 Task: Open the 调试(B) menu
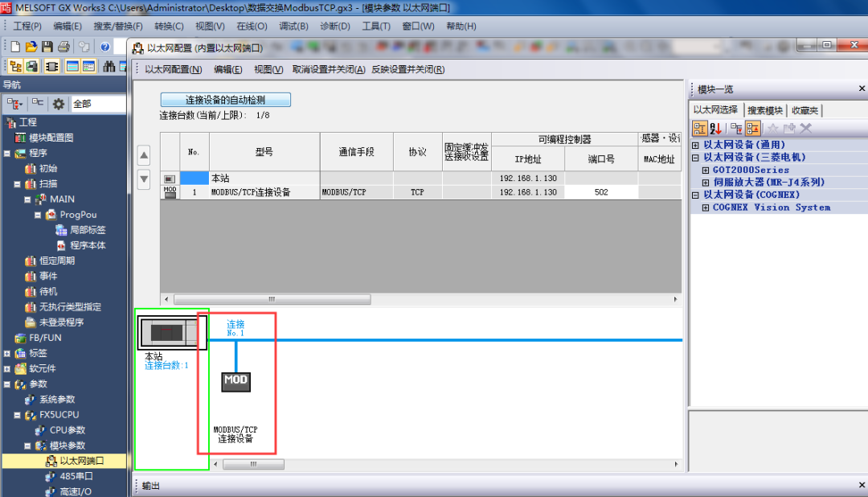294,26
